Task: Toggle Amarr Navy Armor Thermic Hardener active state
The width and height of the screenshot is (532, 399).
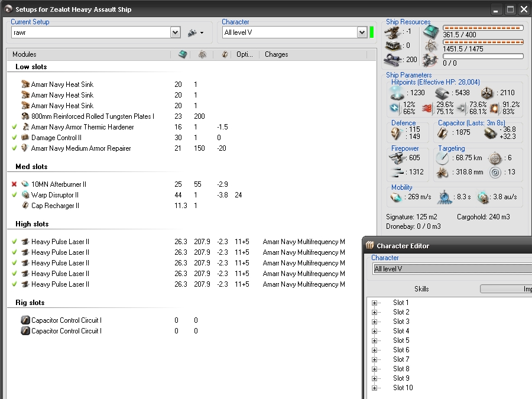Action: pos(14,127)
